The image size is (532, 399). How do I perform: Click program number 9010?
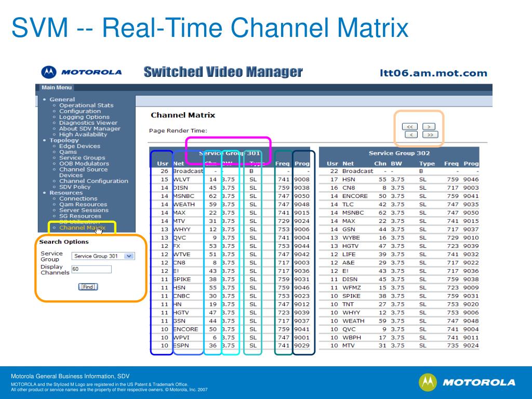[x=471, y=238]
